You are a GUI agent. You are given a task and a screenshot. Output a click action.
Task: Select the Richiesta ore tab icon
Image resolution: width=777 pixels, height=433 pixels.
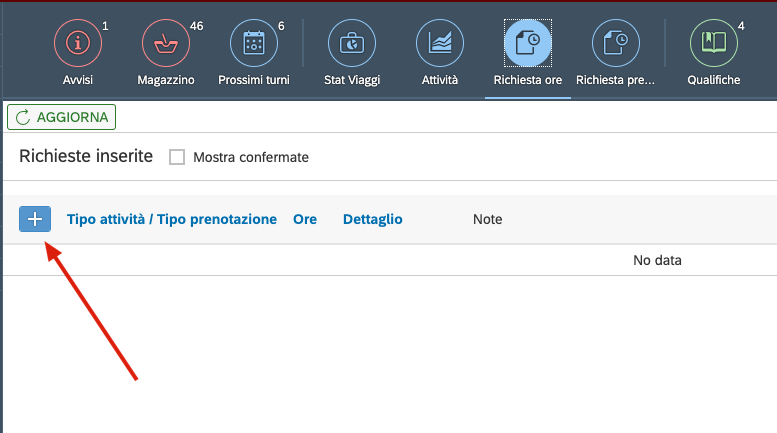click(527, 43)
